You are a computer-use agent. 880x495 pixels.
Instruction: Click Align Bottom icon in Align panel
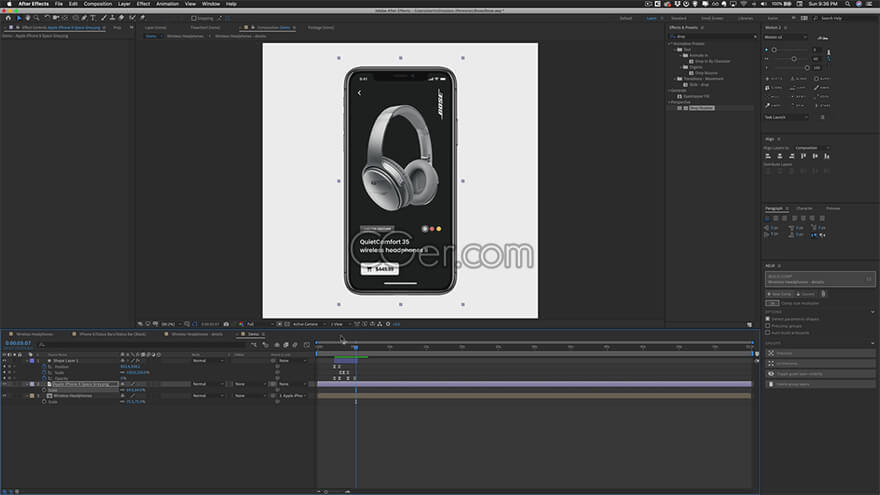(827, 156)
